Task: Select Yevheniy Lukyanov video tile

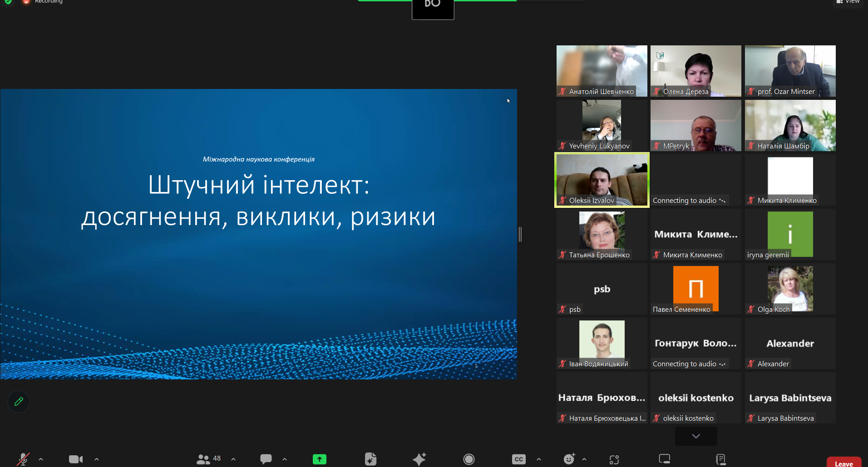Action: (x=602, y=125)
